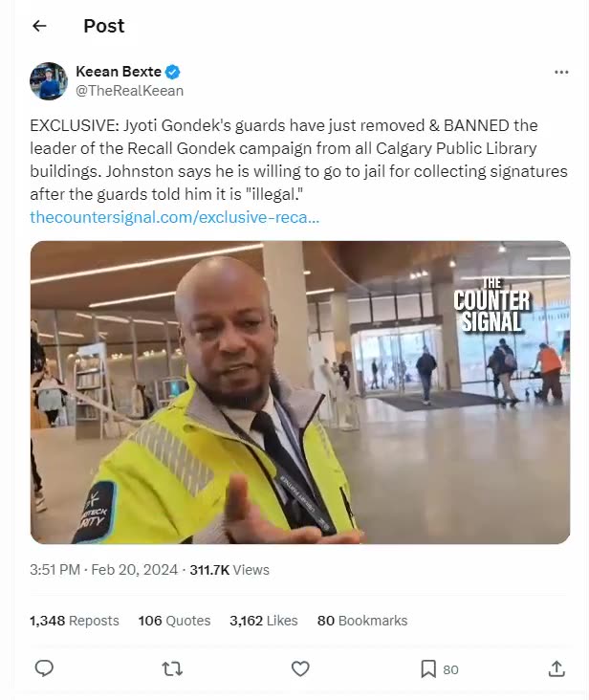Bookmark the post with the bookmark icon
The image size is (589, 700).
point(428,668)
